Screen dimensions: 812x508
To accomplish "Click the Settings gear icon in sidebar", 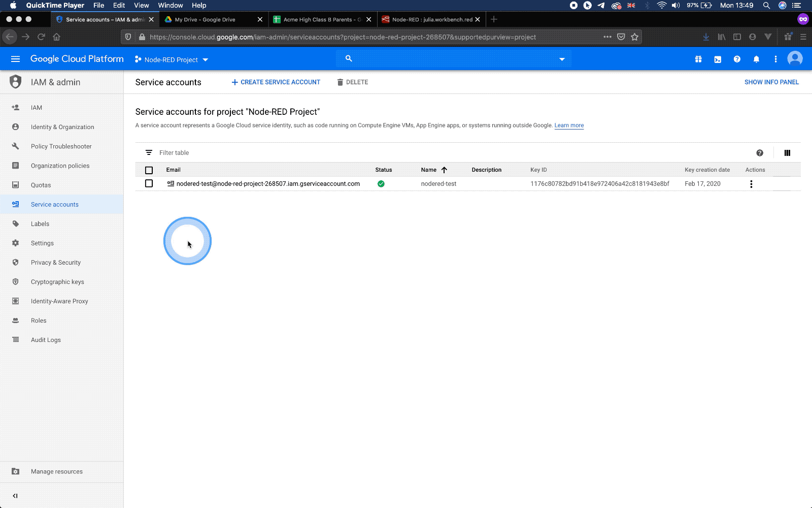I will (x=15, y=243).
